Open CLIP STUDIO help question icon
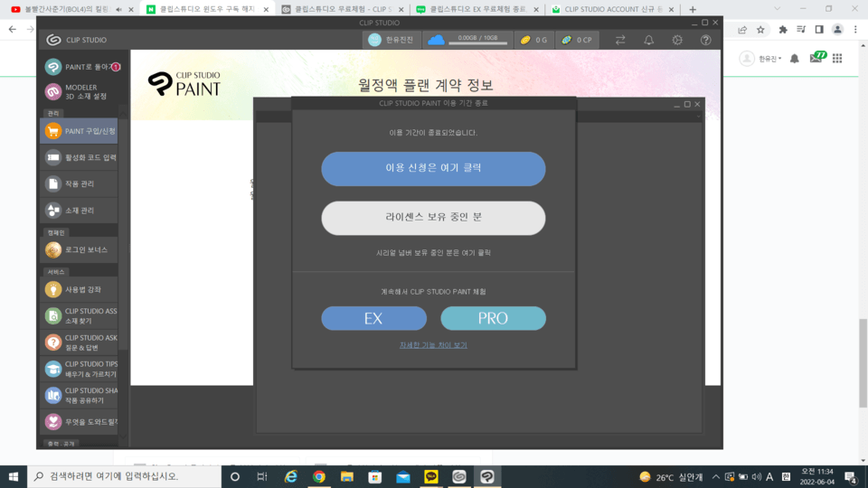 706,40
